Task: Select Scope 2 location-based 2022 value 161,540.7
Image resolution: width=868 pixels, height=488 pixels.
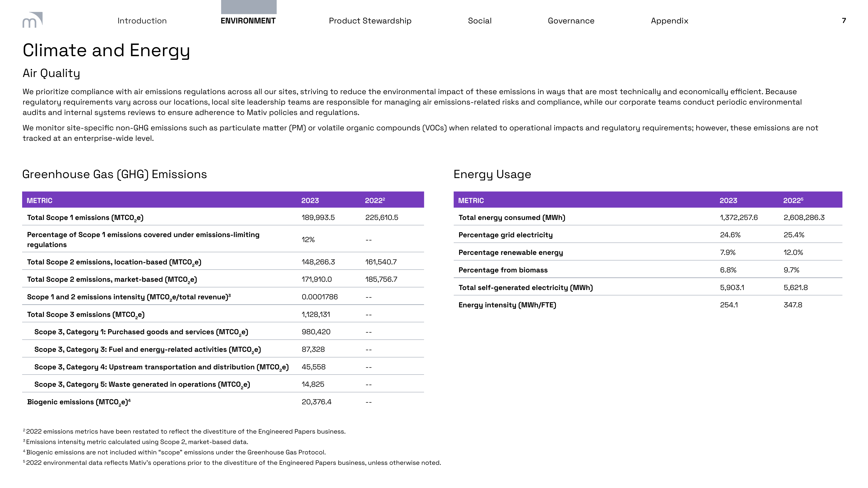Action: click(381, 262)
